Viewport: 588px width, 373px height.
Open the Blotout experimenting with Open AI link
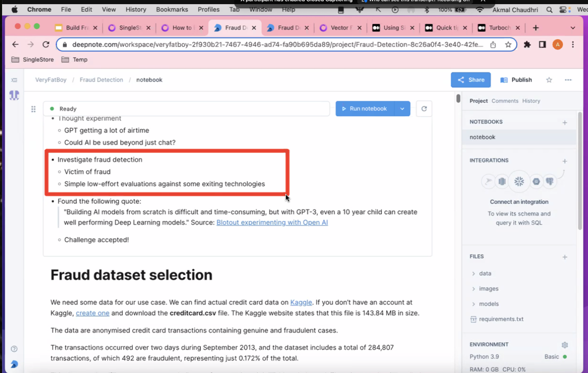pos(272,223)
